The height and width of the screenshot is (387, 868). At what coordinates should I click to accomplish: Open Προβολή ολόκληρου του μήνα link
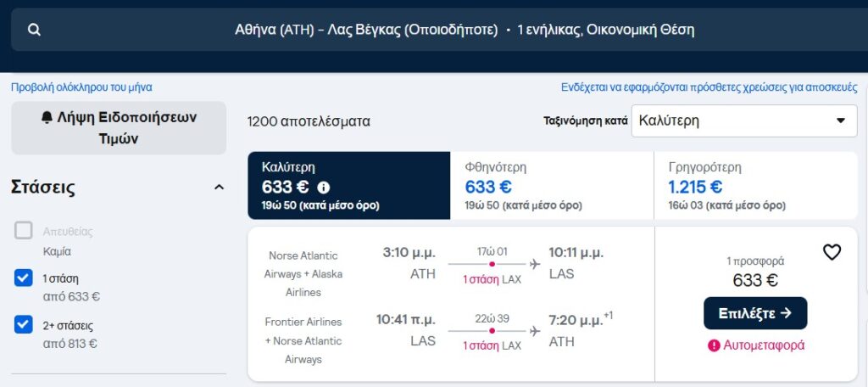coord(81,87)
